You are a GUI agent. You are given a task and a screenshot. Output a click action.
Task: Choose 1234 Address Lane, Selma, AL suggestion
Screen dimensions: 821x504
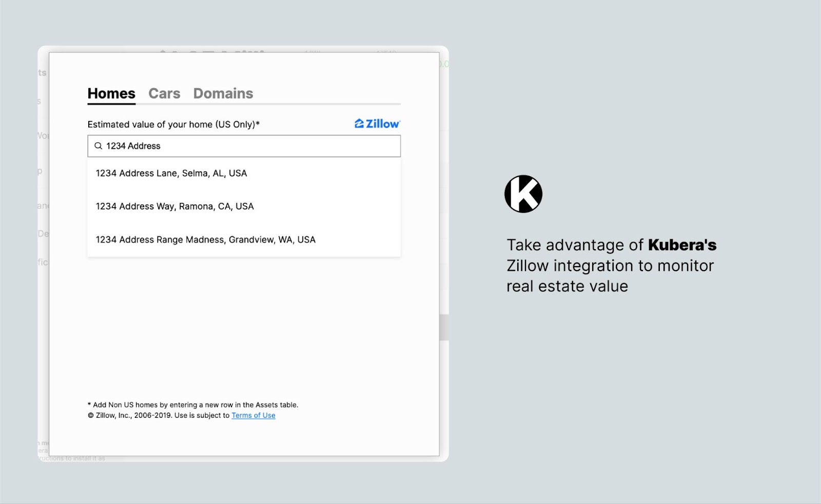pyautogui.click(x=244, y=173)
